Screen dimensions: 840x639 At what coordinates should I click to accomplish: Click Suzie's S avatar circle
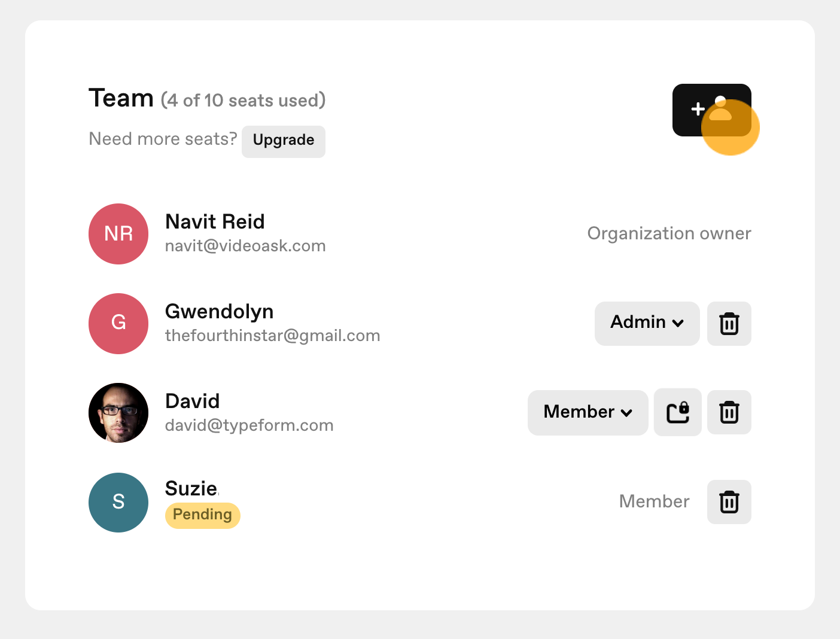coord(118,503)
